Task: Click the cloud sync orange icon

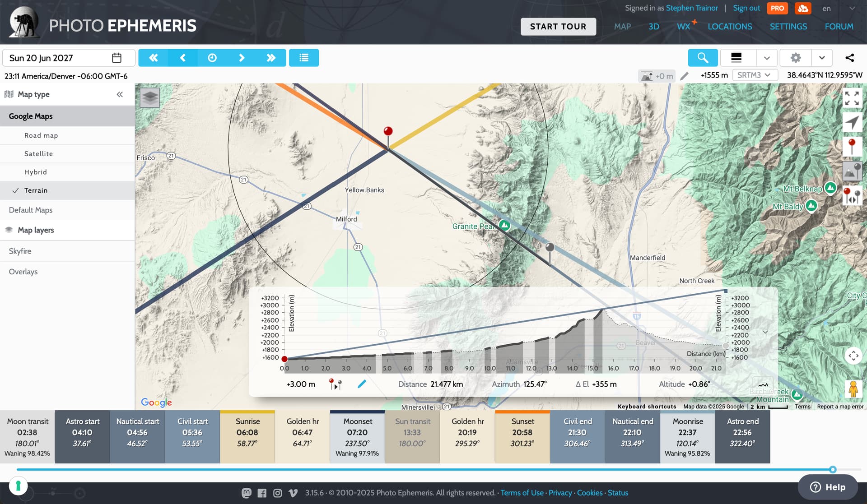Action: coord(803,8)
